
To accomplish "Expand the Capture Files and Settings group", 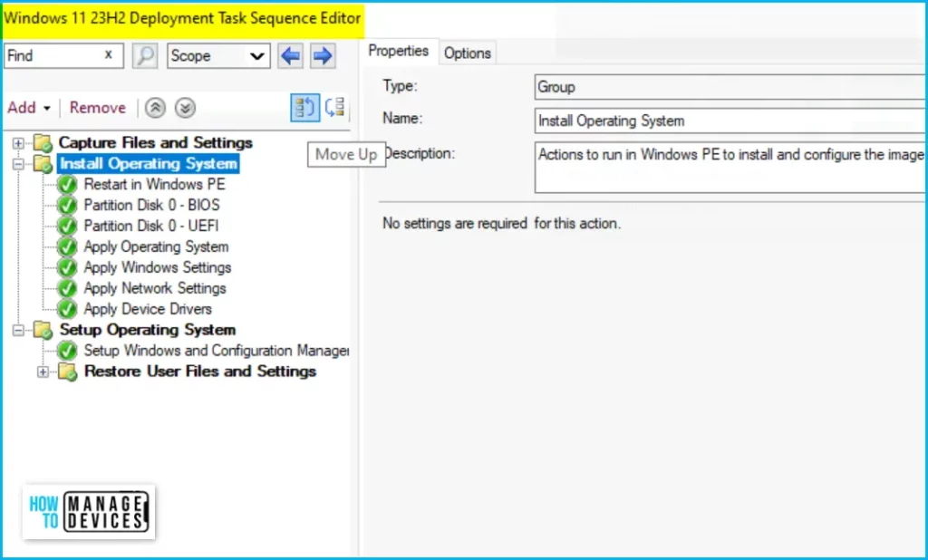I will 18,143.
